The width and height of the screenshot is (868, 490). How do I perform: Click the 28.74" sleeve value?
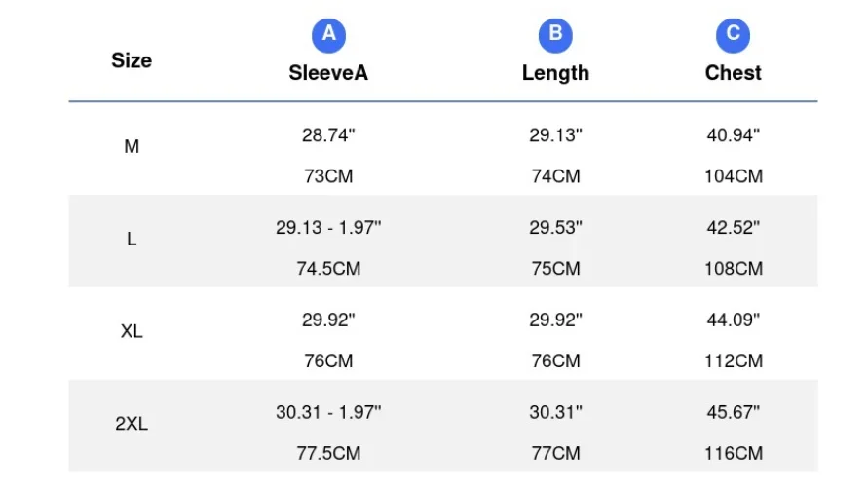[x=328, y=135]
